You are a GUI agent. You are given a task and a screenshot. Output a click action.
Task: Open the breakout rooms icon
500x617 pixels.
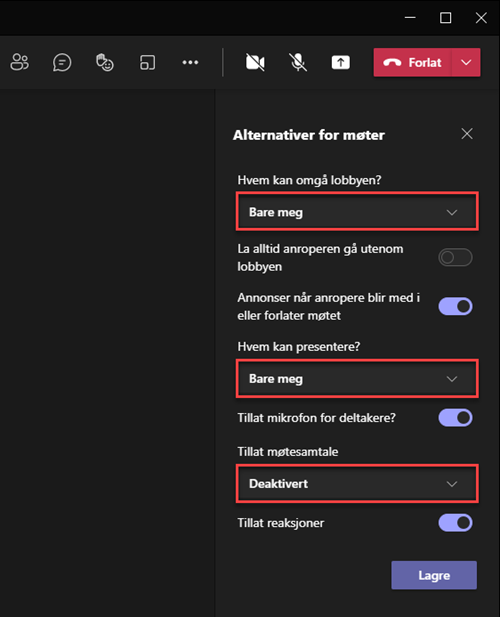pyautogui.click(x=148, y=62)
